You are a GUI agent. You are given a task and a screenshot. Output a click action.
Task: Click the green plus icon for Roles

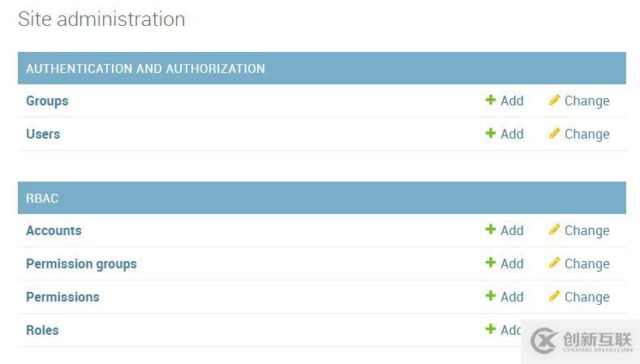click(491, 330)
